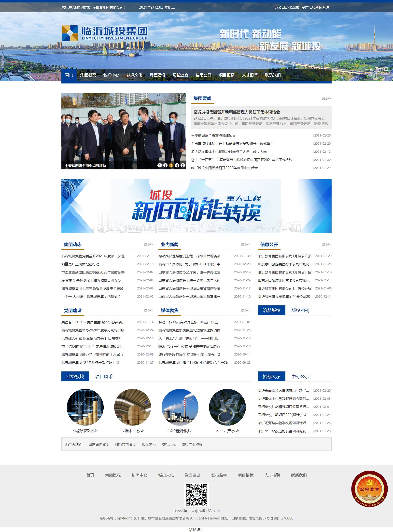Open the 金融资本板块 circular image

pos(85,407)
